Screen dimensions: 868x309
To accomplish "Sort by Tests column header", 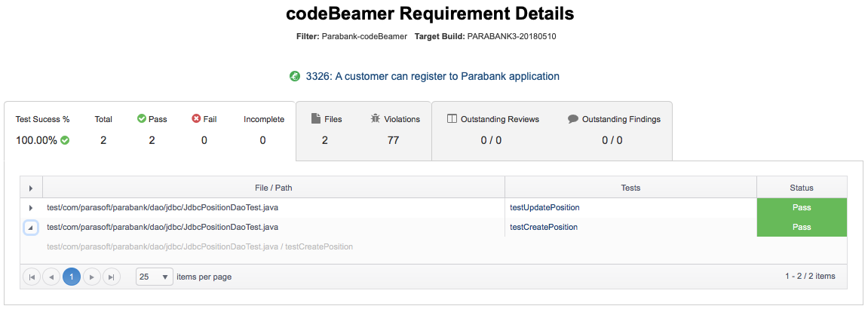I will [630, 188].
